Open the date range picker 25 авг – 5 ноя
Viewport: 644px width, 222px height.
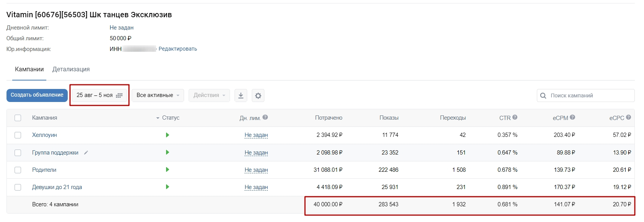99,95
